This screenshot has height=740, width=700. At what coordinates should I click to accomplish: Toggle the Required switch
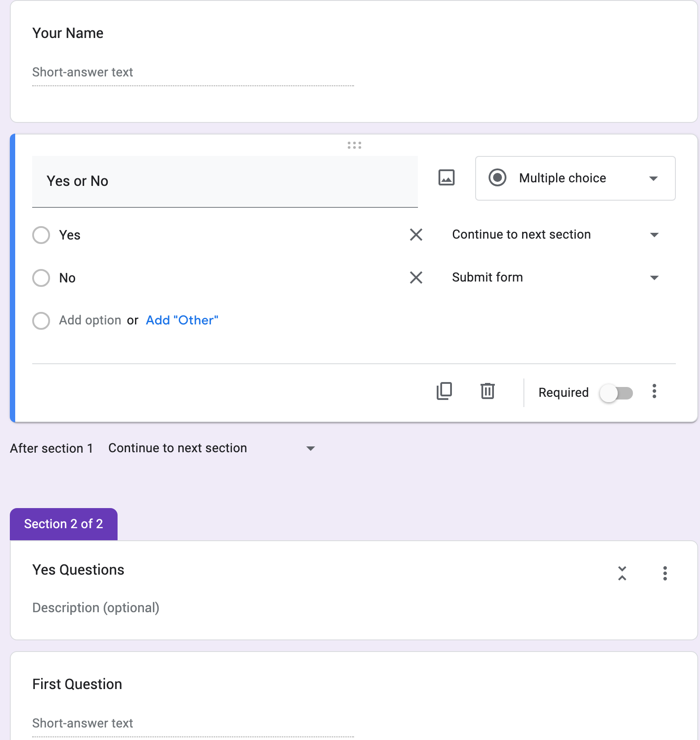(x=616, y=393)
